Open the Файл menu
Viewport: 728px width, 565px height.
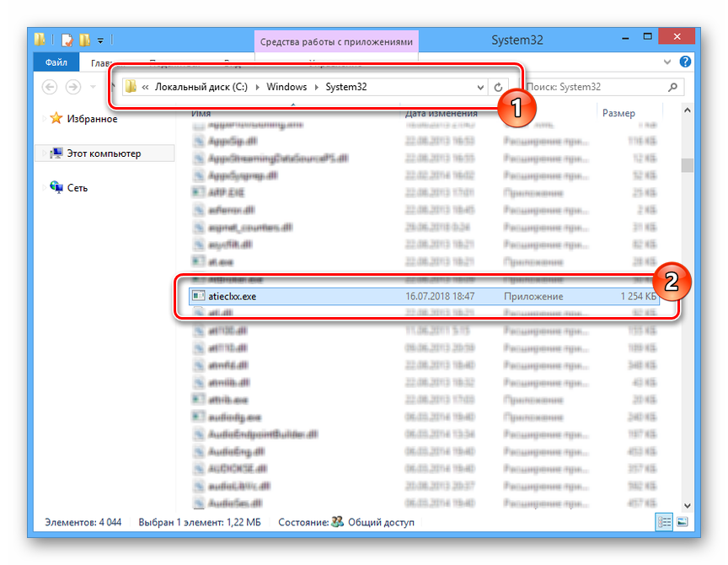pos(56,62)
